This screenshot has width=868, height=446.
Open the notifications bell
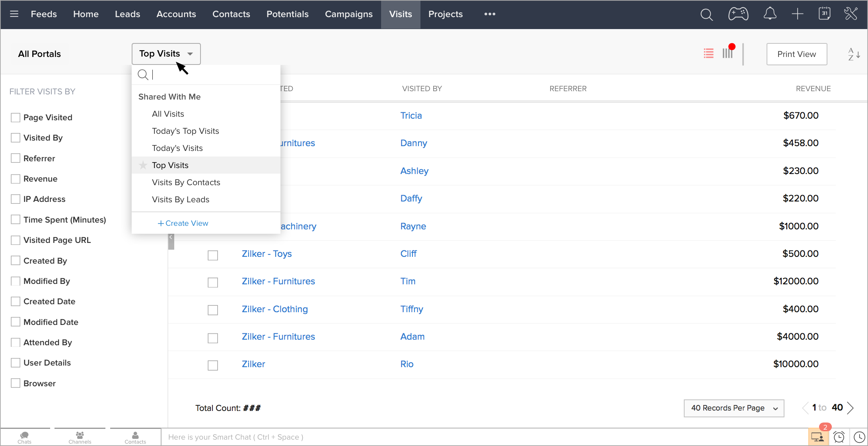[770, 14]
